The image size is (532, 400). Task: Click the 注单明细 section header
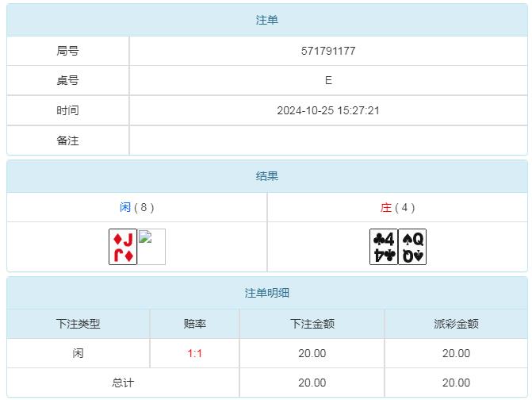pos(267,293)
